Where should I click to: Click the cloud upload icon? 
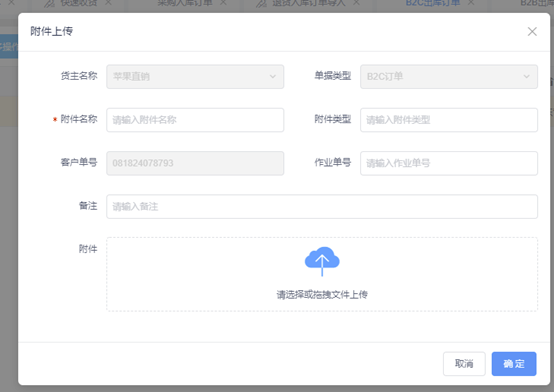(322, 261)
